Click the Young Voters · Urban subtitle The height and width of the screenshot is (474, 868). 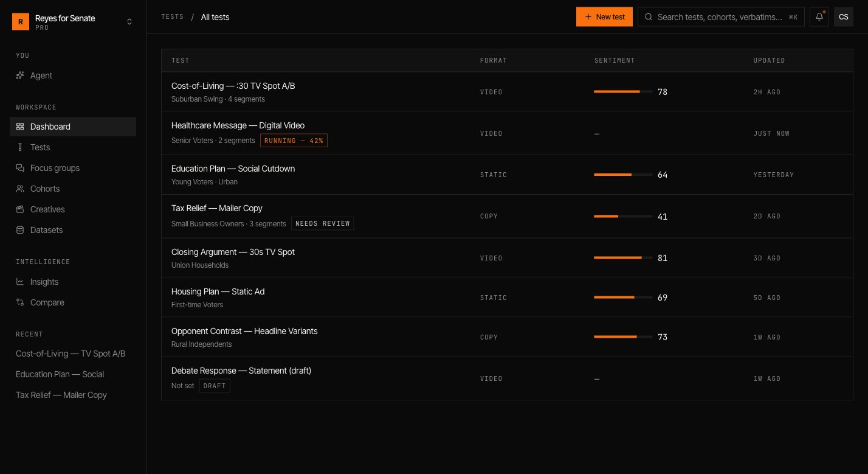(204, 182)
